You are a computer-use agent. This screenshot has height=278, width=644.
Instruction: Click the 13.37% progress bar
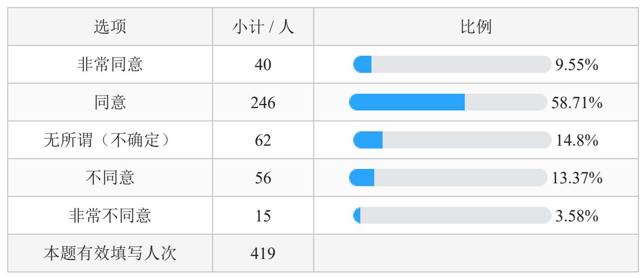(x=448, y=178)
